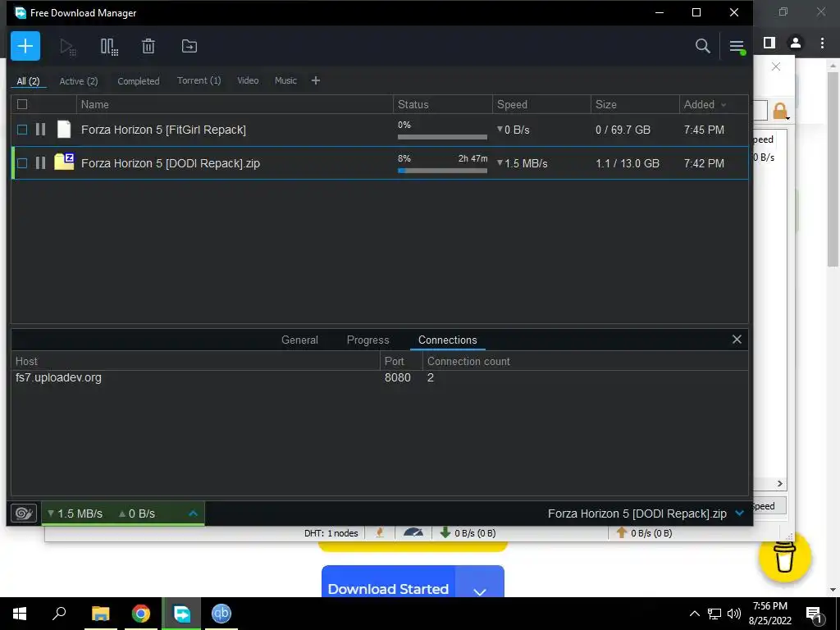Switch to the Active (2) filter tab
Screen dimensions: 840x630
[78, 81]
